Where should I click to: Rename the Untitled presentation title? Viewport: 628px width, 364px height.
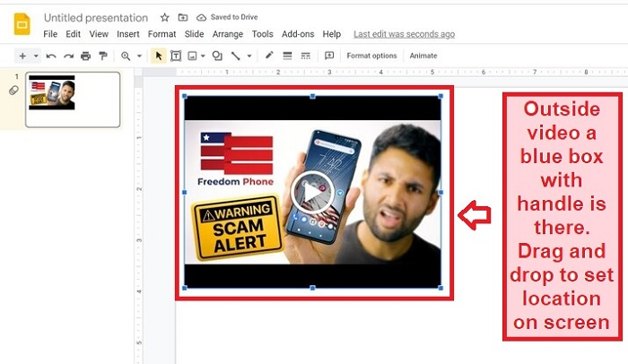(x=96, y=18)
